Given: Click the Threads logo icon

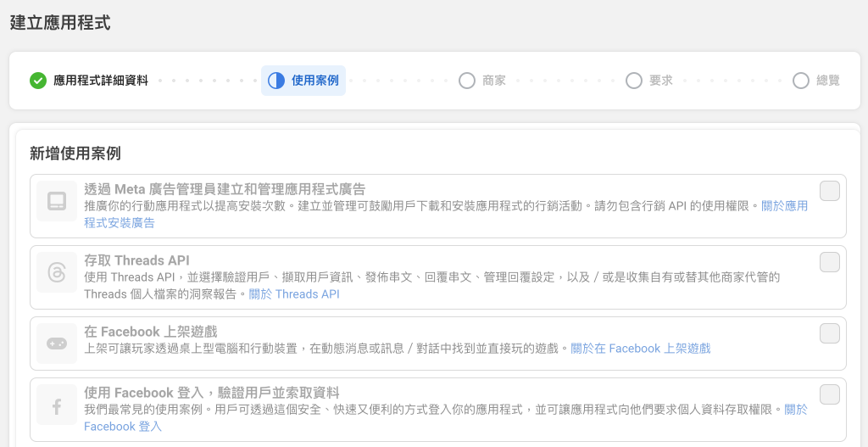Looking at the screenshot, I should tap(57, 272).
